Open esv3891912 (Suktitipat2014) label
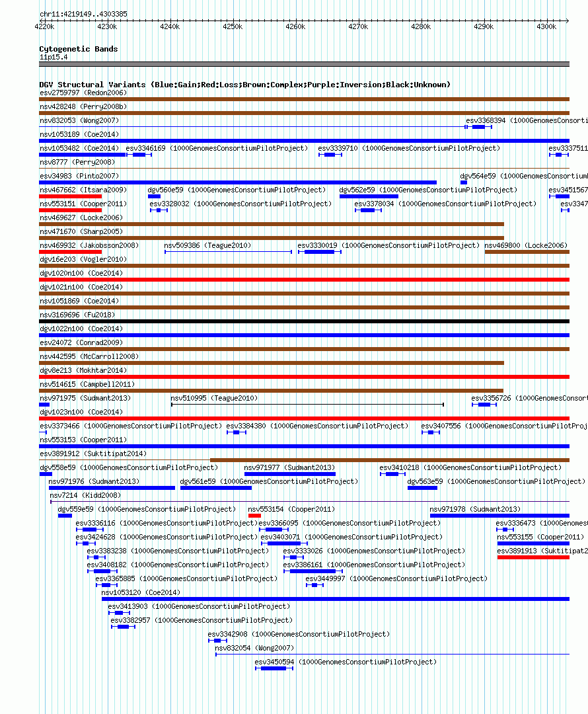588x714 pixels. (x=93, y=454)
